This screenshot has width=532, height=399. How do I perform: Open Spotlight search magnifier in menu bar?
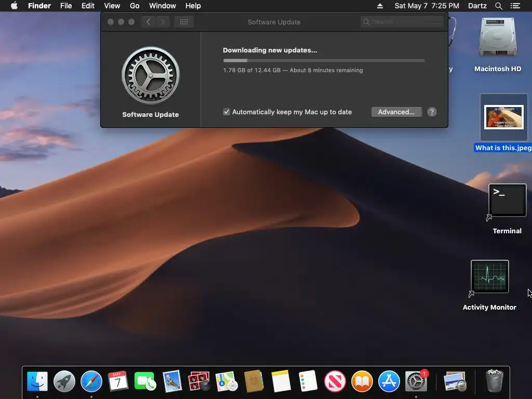[x=498, y=6]
